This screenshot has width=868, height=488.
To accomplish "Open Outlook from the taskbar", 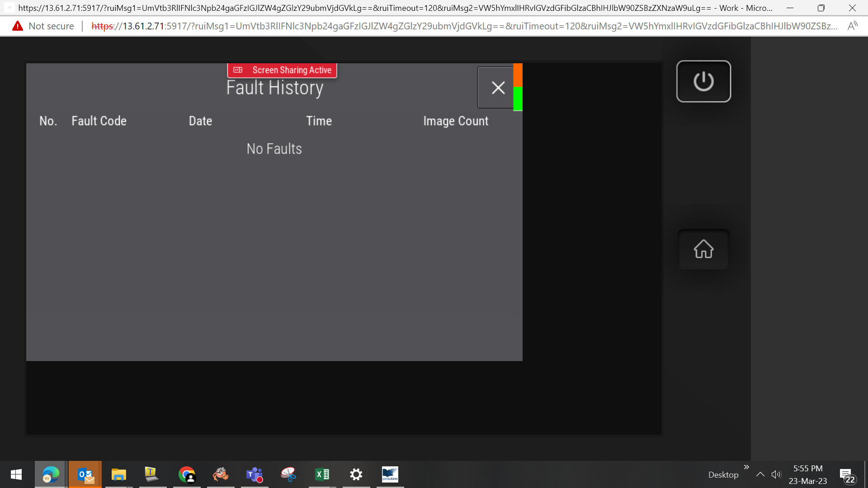I will click(x=85, y=474).
